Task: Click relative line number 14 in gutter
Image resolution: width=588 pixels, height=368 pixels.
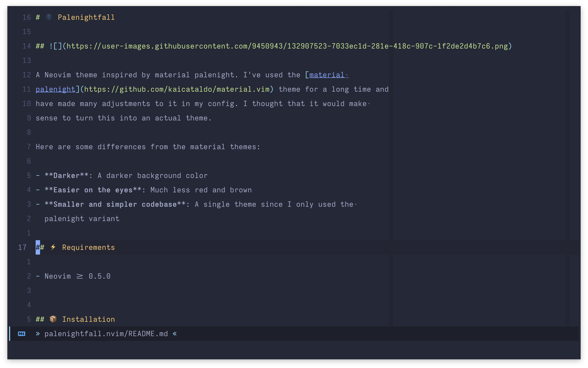Action: point(26,46)
